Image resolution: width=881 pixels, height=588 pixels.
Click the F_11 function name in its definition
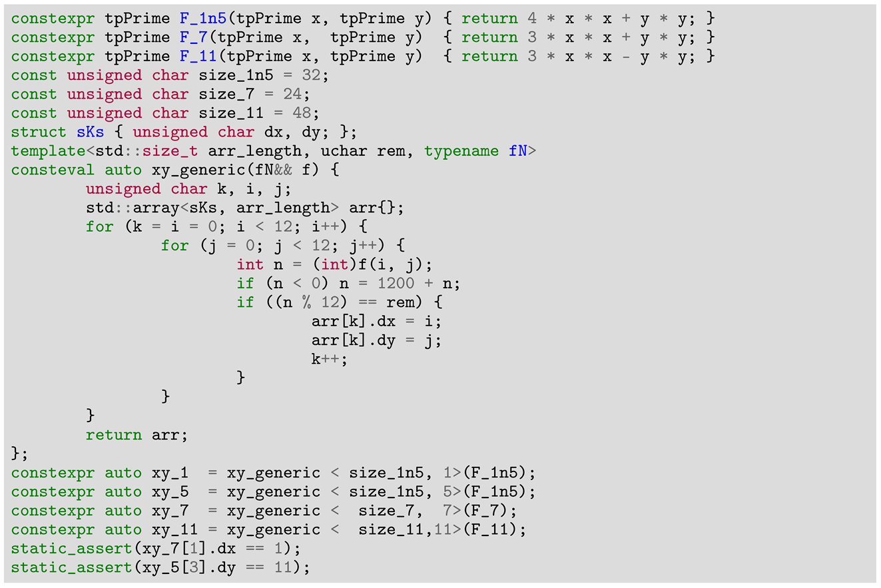click(x=198, y=56)
